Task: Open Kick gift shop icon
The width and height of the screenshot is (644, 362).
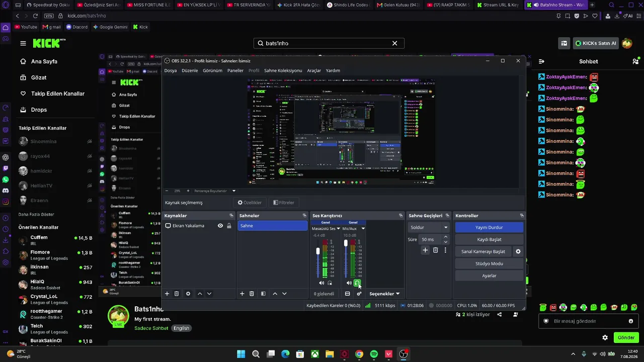Action: point(564,43)
